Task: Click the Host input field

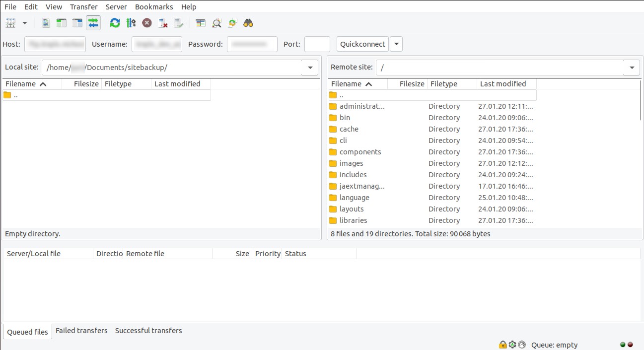Action: [x=55, y=44]
